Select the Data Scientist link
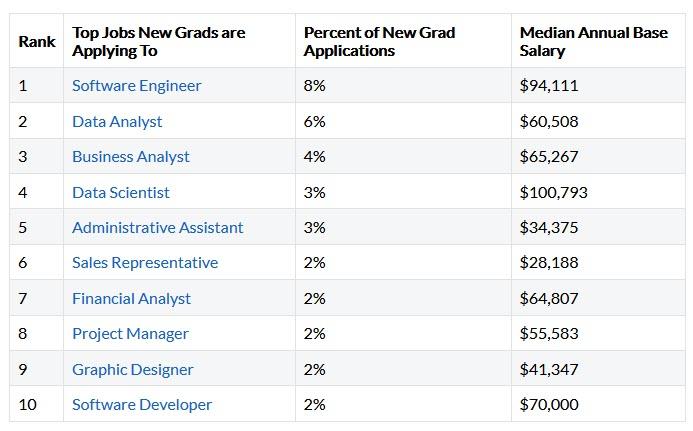693x431 pixels. [121, 193]
